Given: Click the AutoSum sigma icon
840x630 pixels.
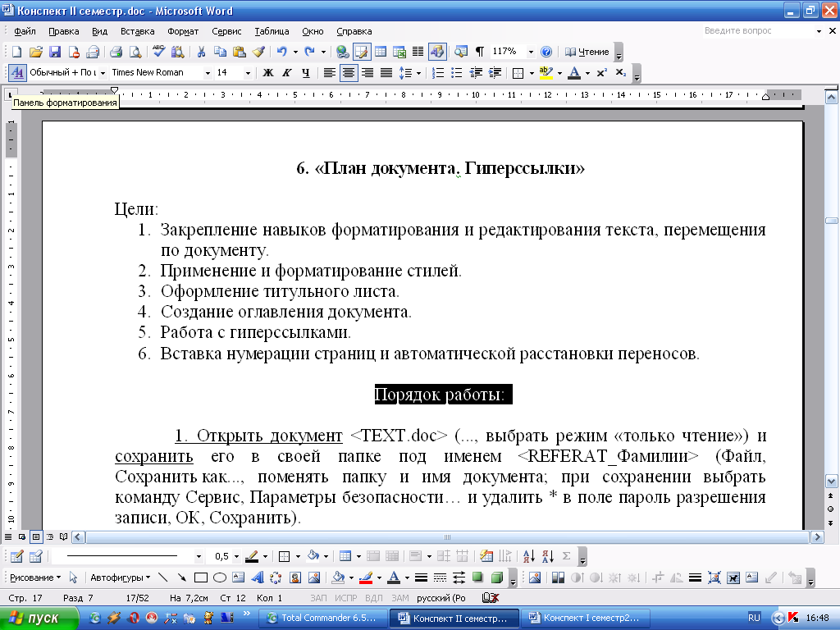Looking at the screenshot, I should pyautogui.click(x=566, y=556).
